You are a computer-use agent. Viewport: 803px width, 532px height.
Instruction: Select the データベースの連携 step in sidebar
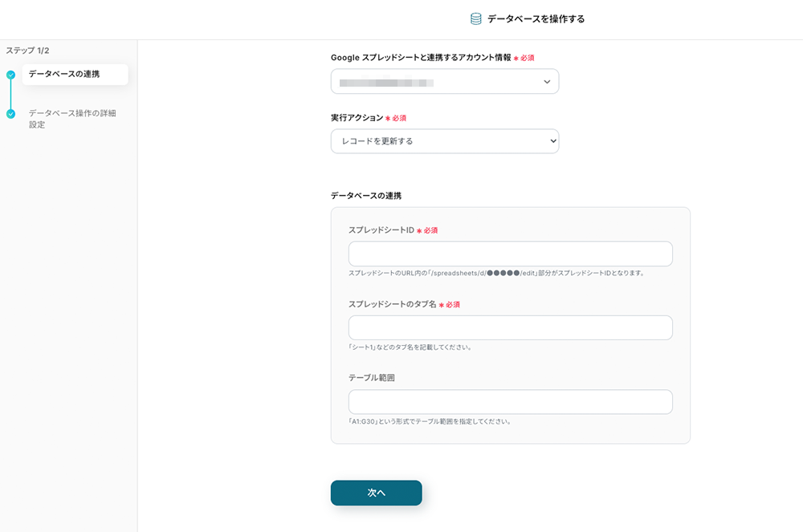coord(64,75)
